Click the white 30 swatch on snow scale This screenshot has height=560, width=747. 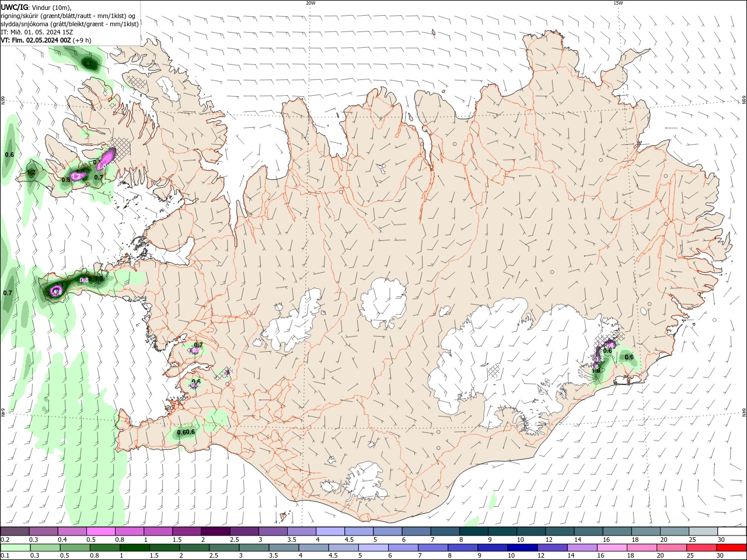click(x=732, y=531)
